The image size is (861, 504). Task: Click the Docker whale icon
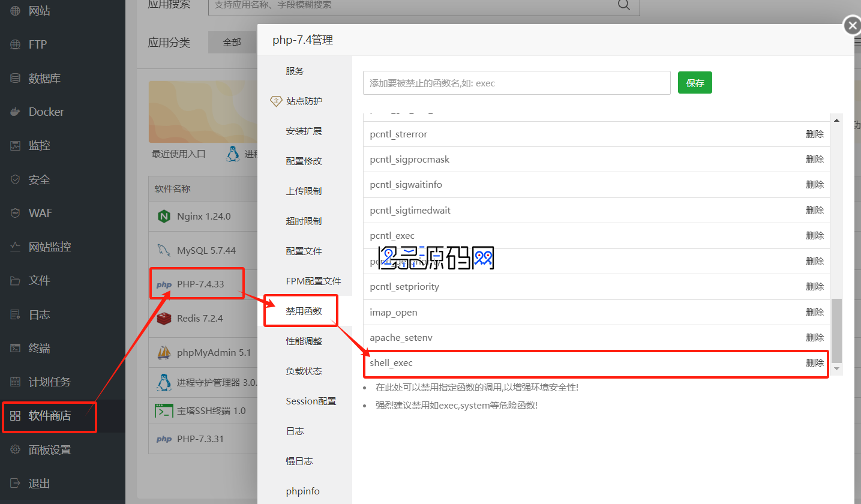pyautogui.click(x=16, y=112)
